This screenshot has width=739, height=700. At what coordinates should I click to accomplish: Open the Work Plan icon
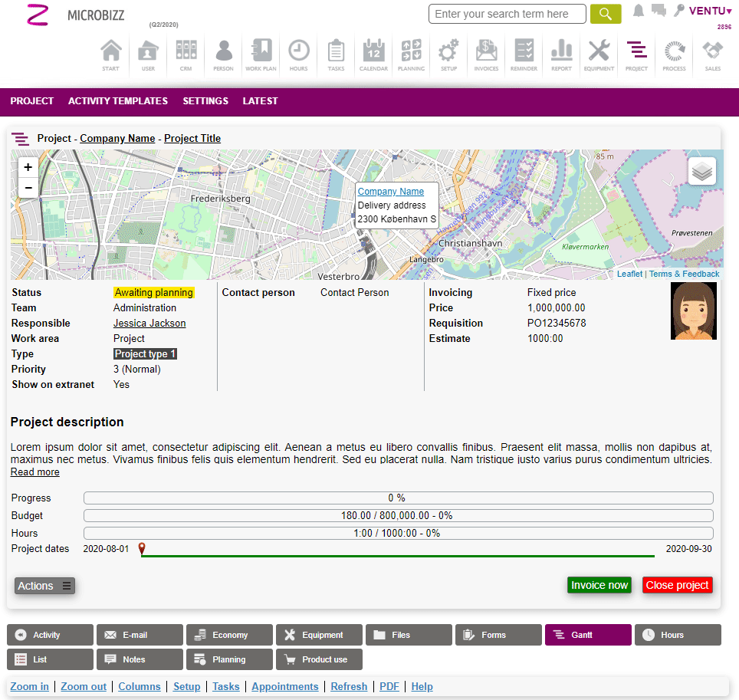pos(261,54)
